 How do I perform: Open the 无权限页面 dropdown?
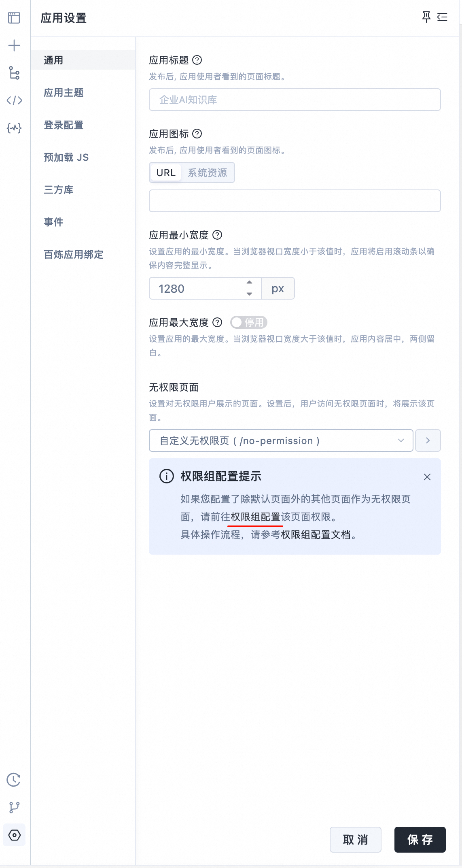point(281,440)
